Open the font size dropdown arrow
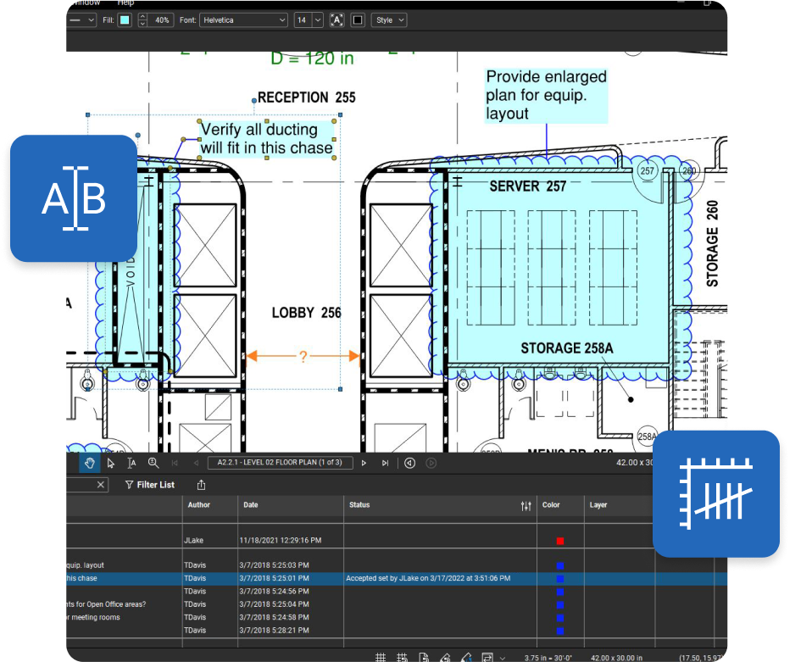This screenshot has width=812, height=662. click(x=318, y=20)
